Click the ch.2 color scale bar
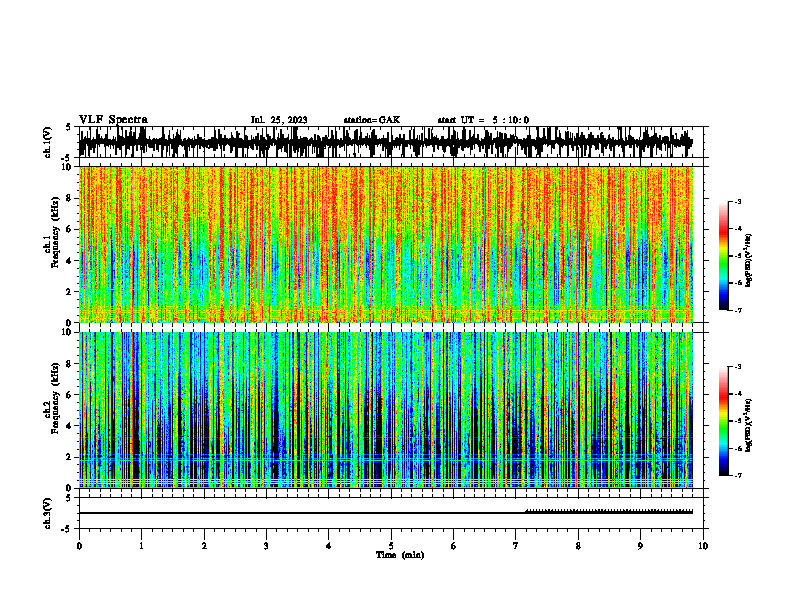 [724, 421]
